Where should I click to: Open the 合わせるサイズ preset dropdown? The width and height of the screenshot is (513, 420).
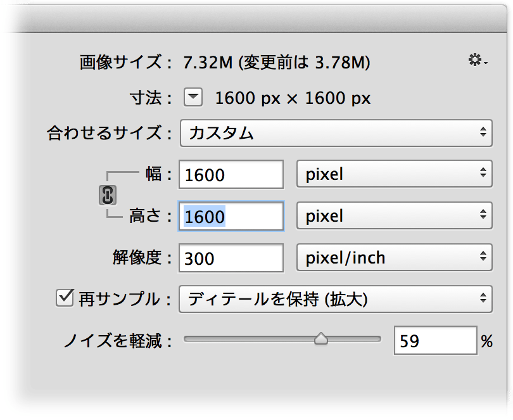336,133
